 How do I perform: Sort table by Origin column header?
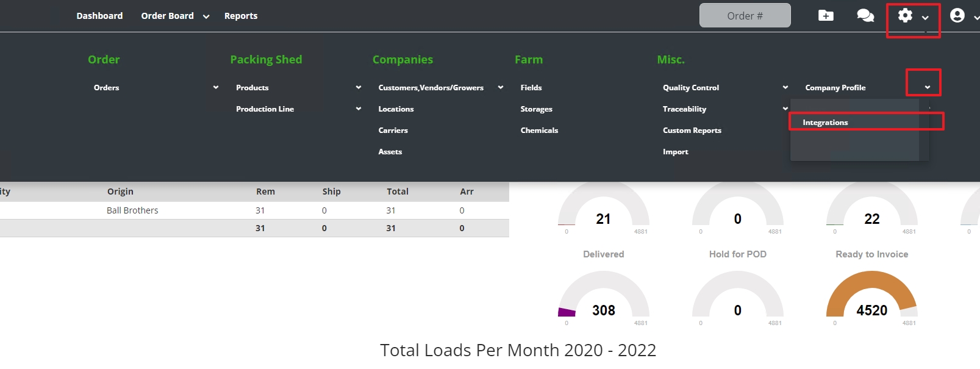click(120, 192)
